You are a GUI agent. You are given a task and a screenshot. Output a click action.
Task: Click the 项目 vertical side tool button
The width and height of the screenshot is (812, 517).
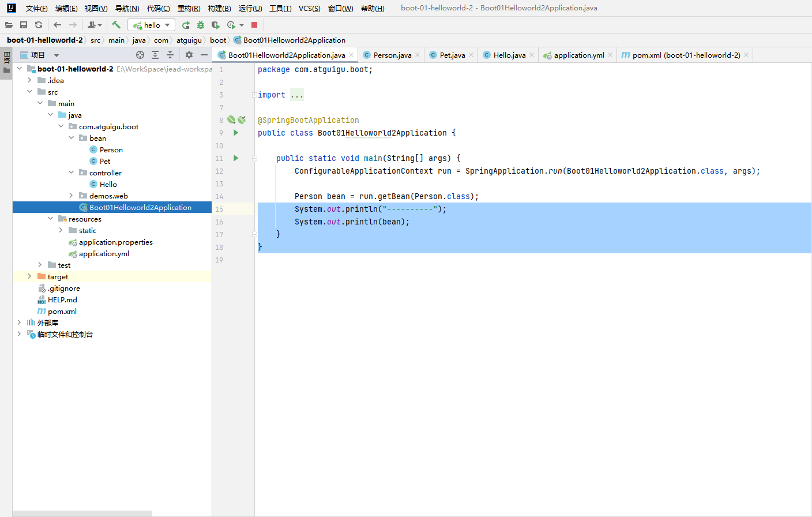pyautogui.click(x=6, y=62)
